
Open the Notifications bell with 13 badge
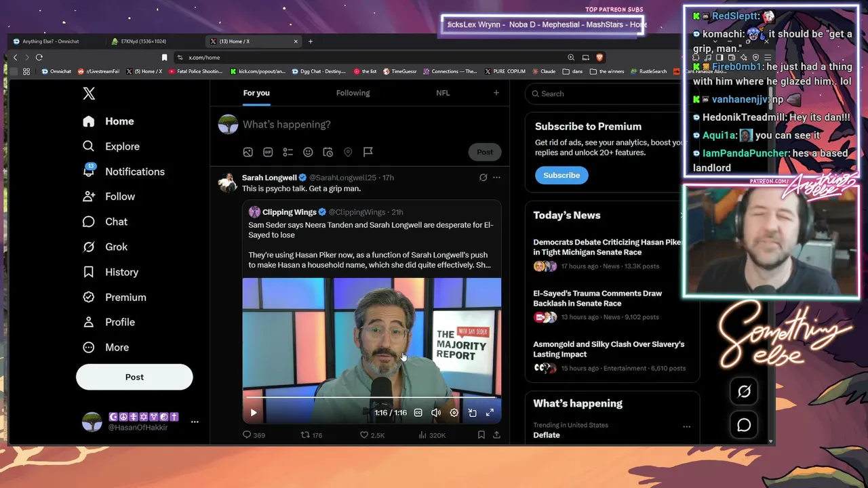coord(89,171)
